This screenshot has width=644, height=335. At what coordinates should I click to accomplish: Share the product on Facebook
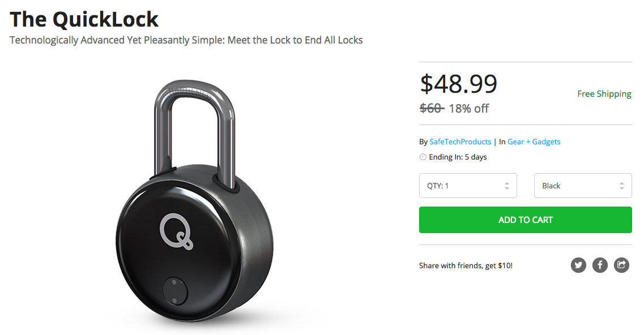pyautogui.click(x=600, y=265)
